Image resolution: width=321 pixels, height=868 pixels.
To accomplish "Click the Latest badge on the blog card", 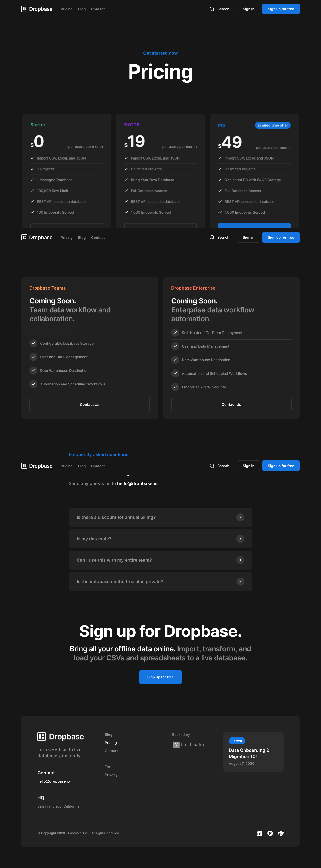I will coord(237,741).
